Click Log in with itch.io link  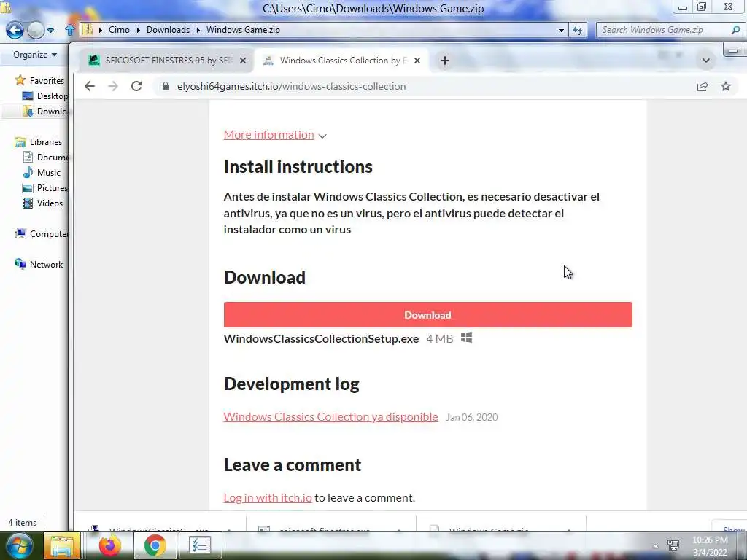pyautogui.click(x=268, y=497)
